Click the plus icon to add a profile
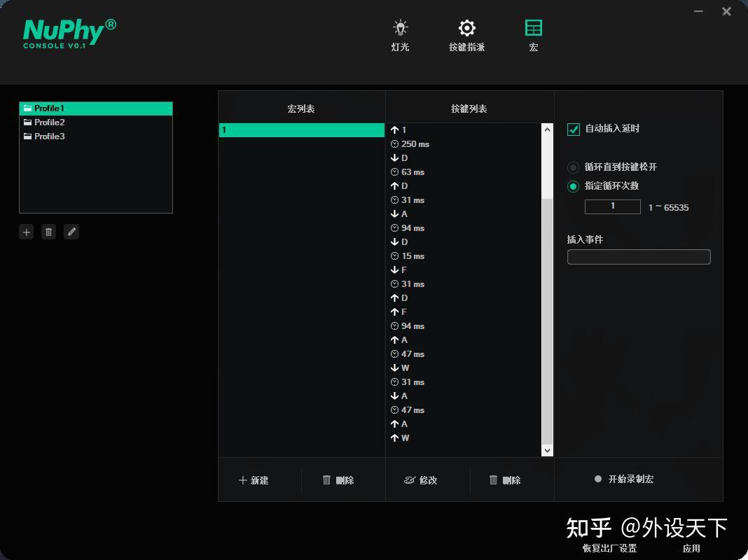 tap(26, 232)
